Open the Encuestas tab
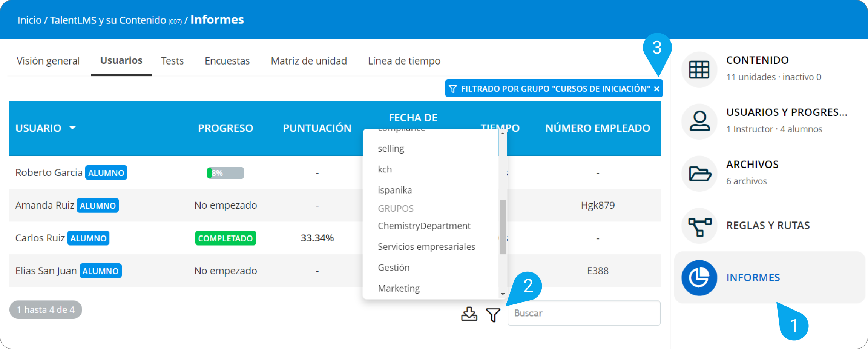The width and height of the screenshot is (868, 349). pyautogui.click(x=227, y=61)
